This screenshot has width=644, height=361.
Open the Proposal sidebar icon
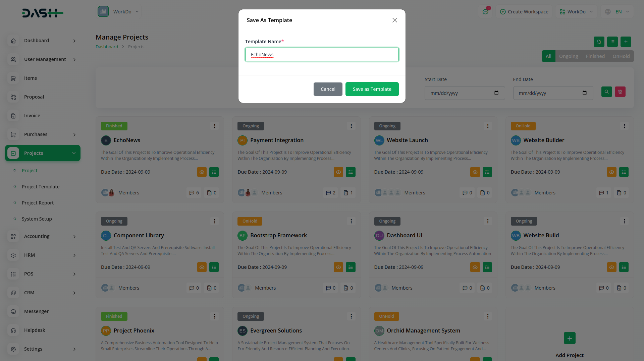coord(13,97)
